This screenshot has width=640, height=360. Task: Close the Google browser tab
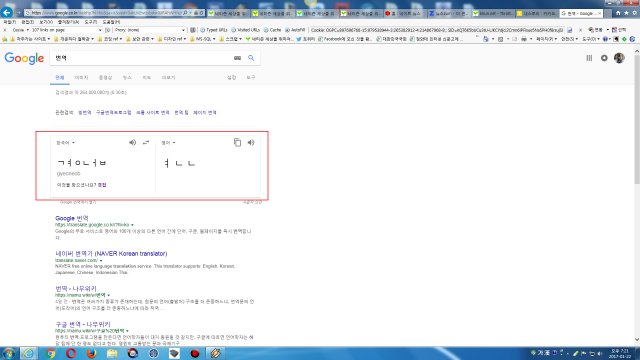click(x=599, y=13)
